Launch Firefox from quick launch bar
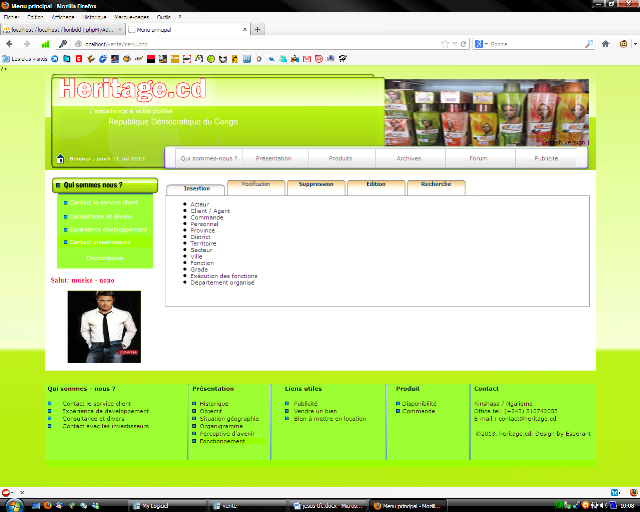640x512 pixels. [47, 505]
